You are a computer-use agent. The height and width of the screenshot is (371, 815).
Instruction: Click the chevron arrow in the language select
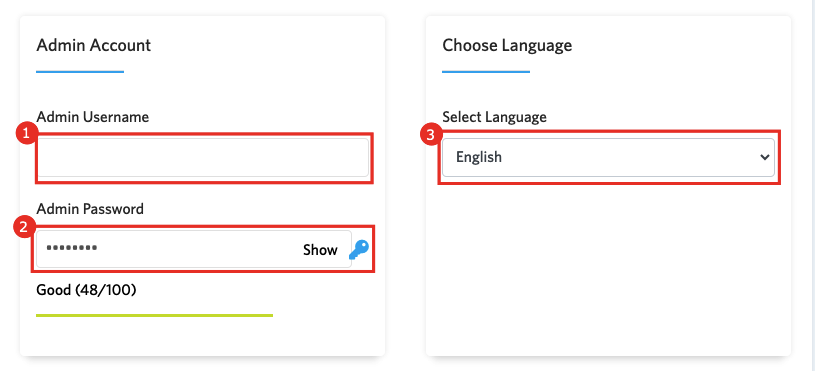(764, 157)
